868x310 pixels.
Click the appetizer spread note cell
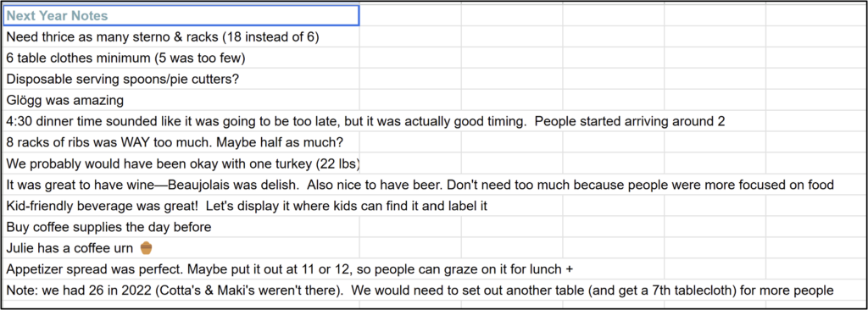(289, 269)
